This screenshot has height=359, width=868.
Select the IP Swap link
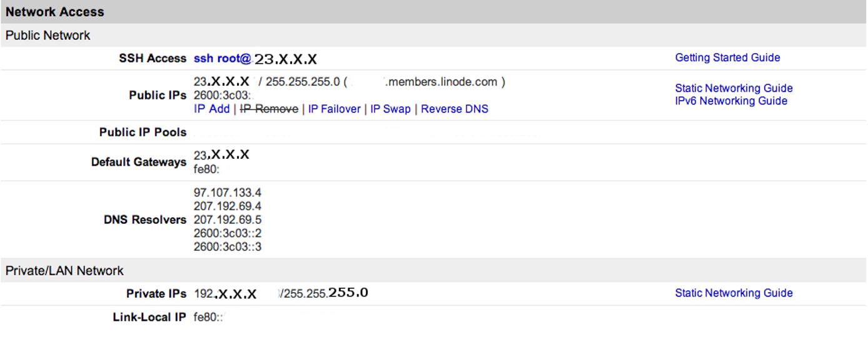tap(390, 109)
